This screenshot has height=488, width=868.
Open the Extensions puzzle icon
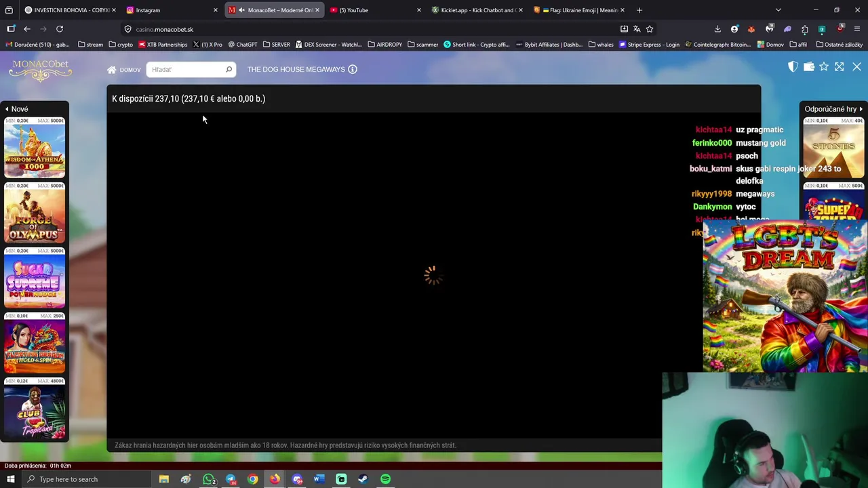(x=805, y=29)
